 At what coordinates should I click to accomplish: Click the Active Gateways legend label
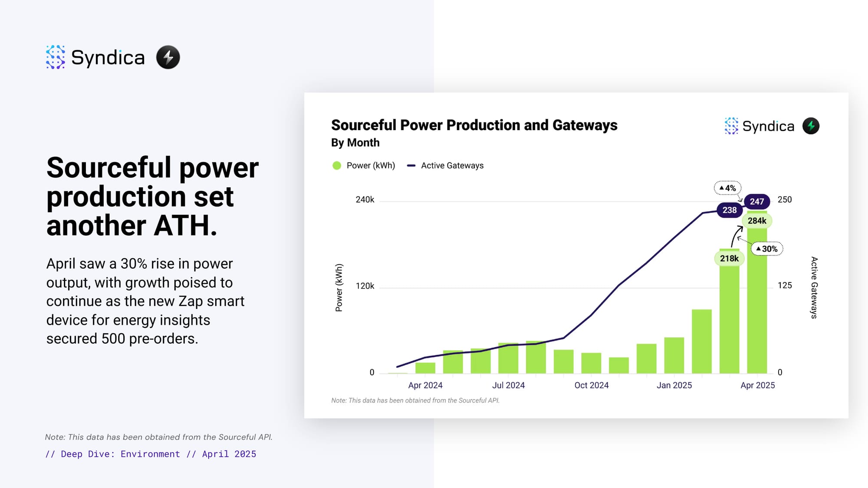[x=452, y=166]
